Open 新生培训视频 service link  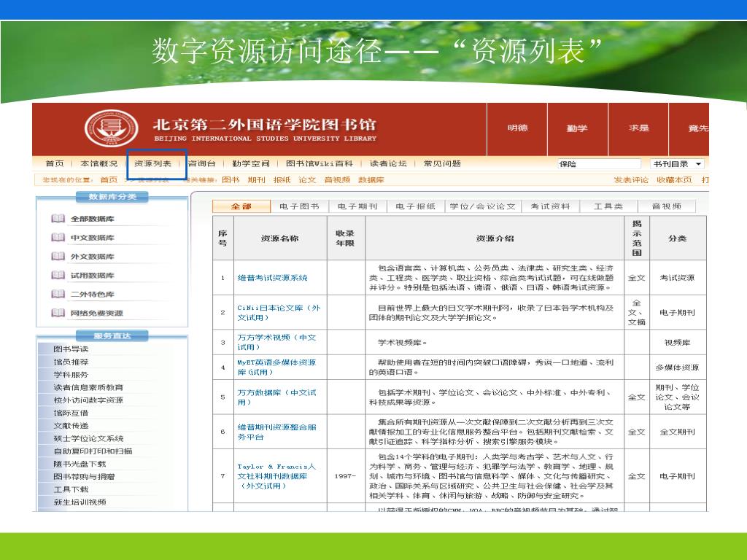pyautogui.click(x=80, y=502)
